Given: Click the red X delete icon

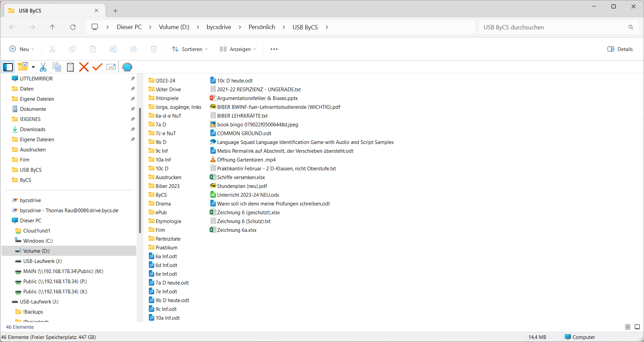Looking at the screenshot, I should [84, 67].
